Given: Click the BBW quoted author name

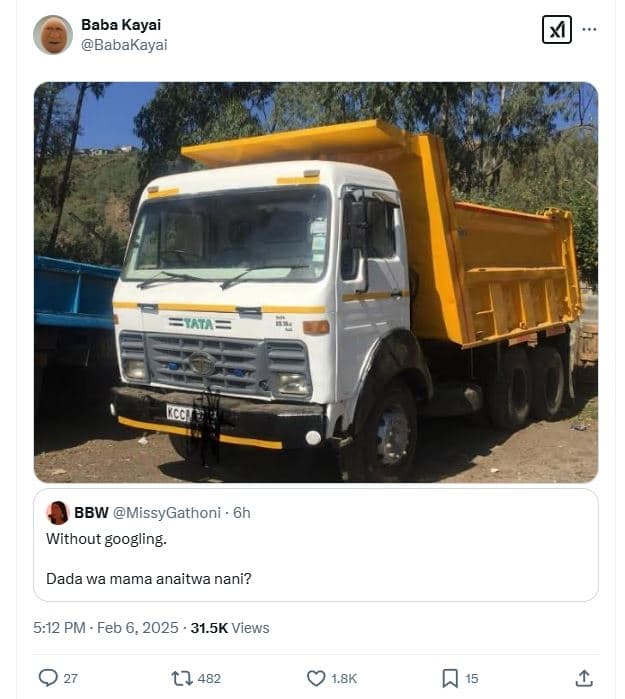Looking at the screenshot, I should [91, 513].
